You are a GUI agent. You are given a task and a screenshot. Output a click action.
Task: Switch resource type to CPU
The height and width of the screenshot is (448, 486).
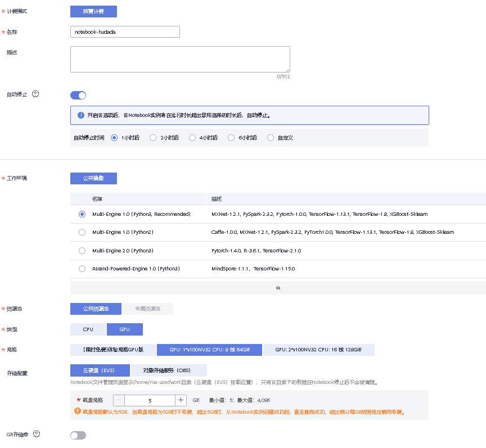click(x=88, y=329)
